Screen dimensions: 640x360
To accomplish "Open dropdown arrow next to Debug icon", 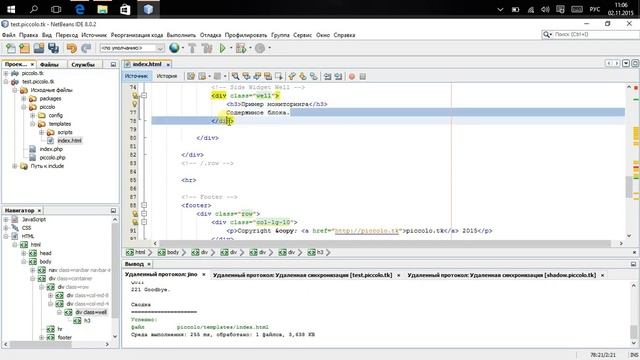I will click(x=250, y=48).
